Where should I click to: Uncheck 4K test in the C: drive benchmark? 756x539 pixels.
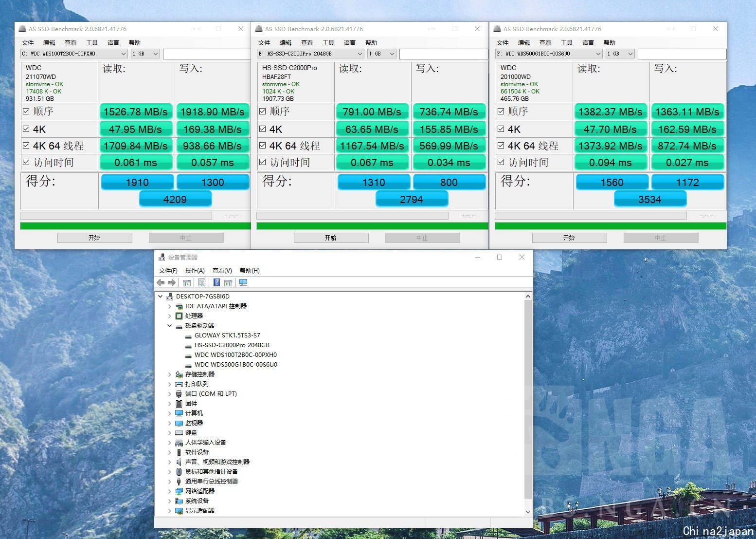[26, 129]
